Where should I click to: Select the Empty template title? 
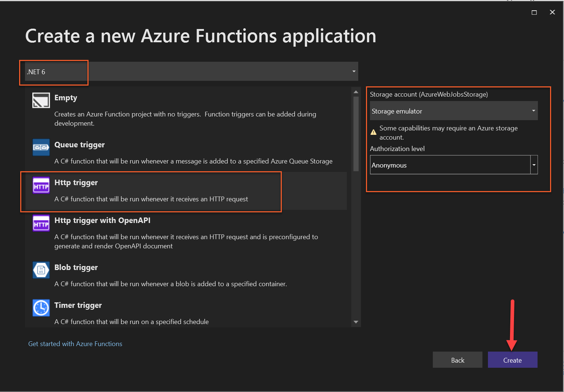(x=66, y=98)
